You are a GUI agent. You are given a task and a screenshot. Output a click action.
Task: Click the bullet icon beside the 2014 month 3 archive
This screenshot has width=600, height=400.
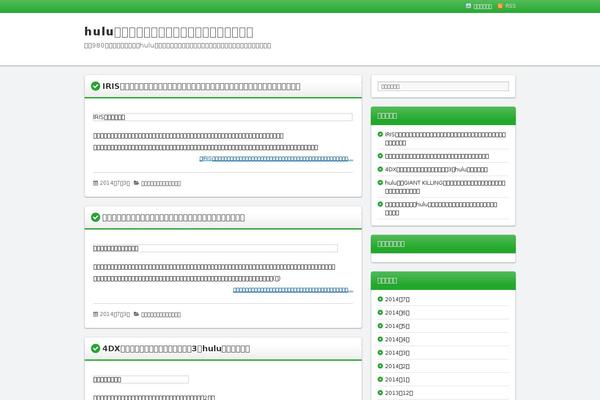tap(380, 353)
